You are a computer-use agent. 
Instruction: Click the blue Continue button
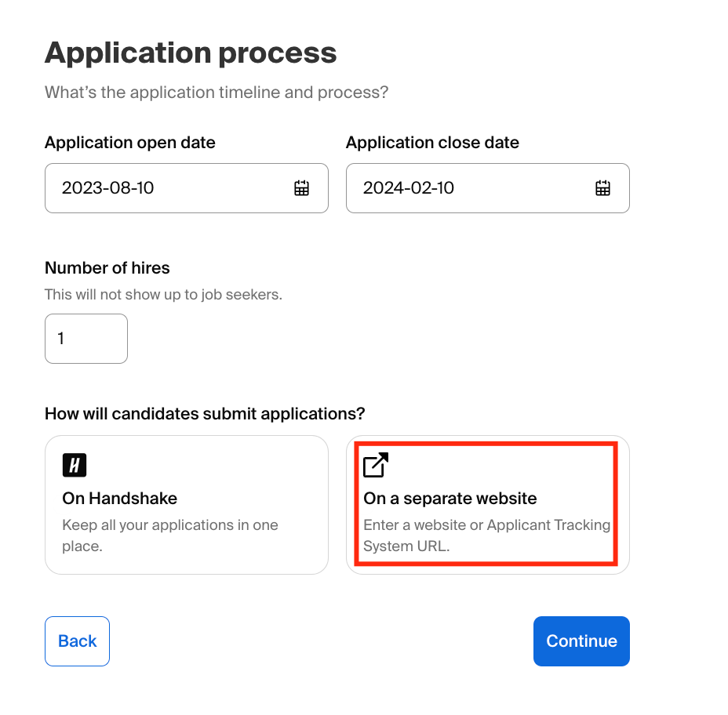[x=581, y=641]
